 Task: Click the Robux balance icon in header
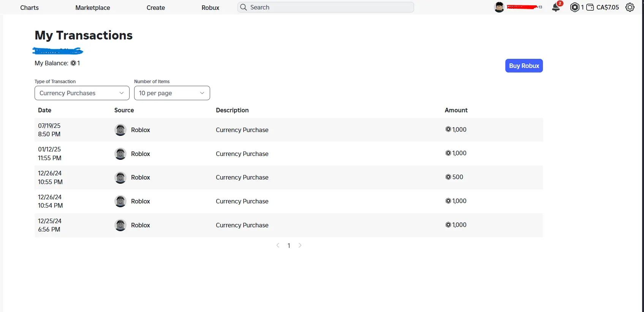[x=575, y=7]
